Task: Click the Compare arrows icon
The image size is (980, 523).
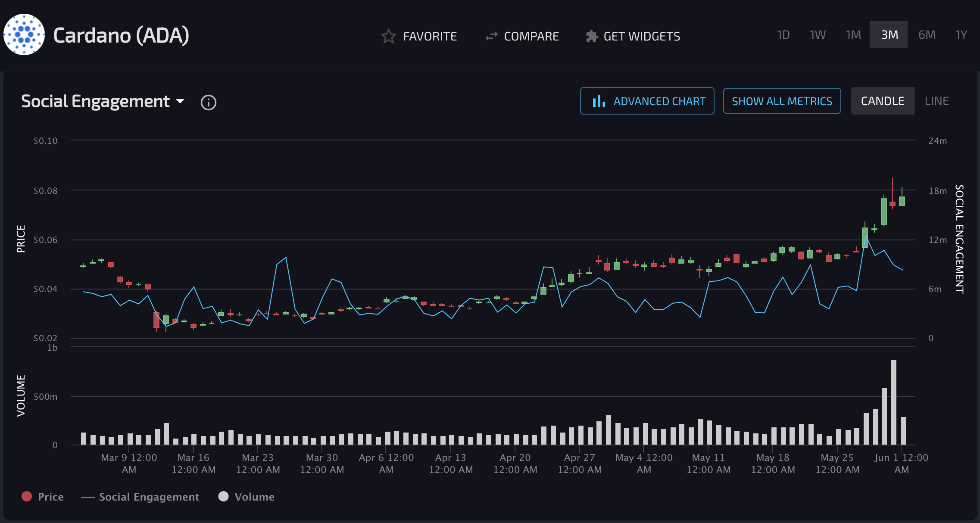Action: click(x=491, y=36)
